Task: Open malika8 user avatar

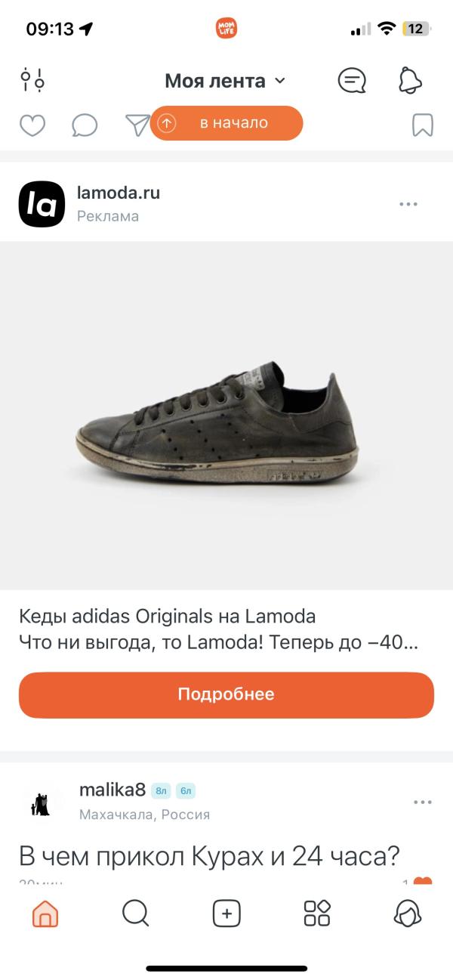Action: pyautogui.click(x=42, y=802)
